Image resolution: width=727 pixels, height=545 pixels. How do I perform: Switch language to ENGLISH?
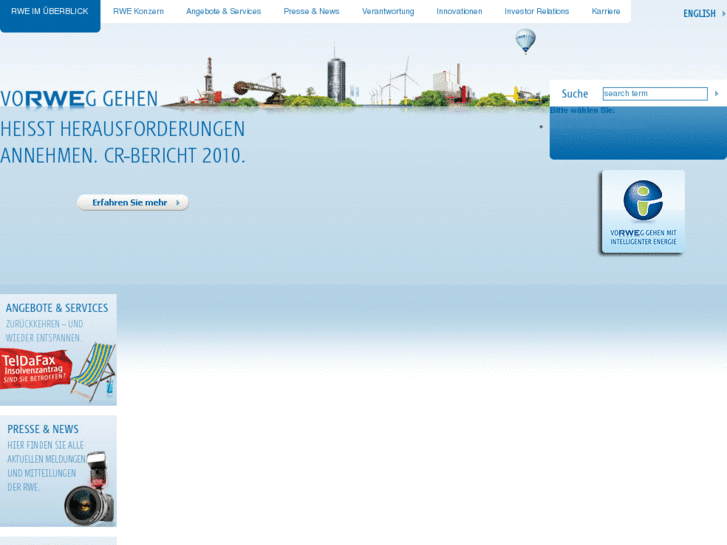coord(699,13)
